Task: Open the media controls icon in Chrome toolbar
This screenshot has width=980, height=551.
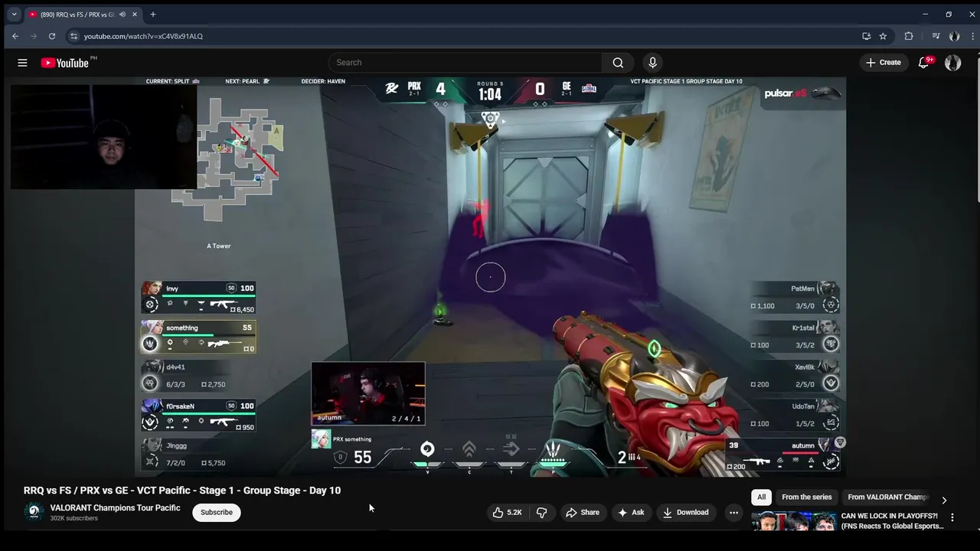Action: coord(936,36)
